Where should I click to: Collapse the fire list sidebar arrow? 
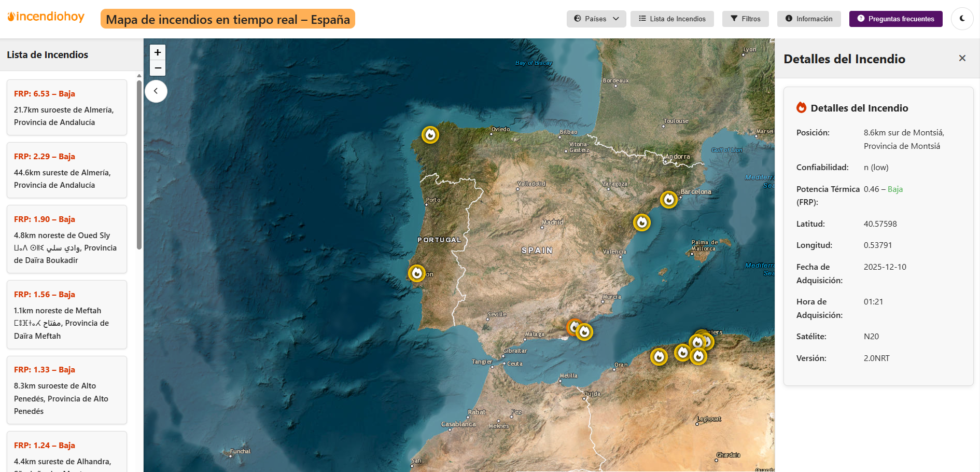coord(156,91)
